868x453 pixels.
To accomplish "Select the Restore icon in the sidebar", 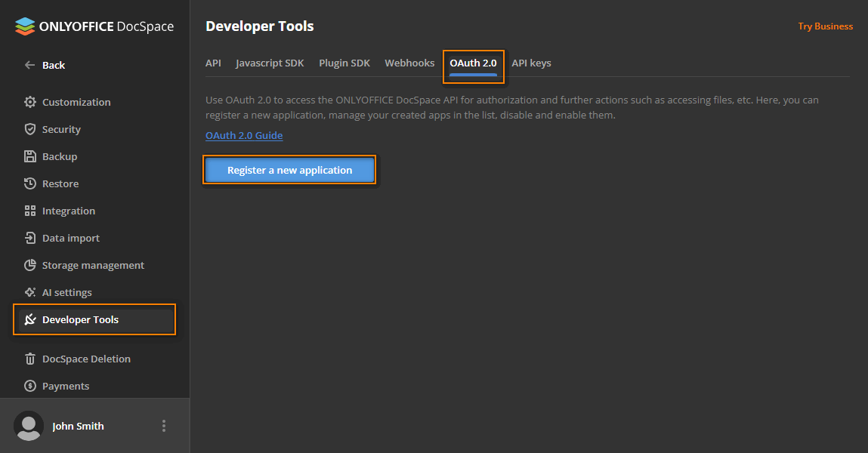I will 30,183.
